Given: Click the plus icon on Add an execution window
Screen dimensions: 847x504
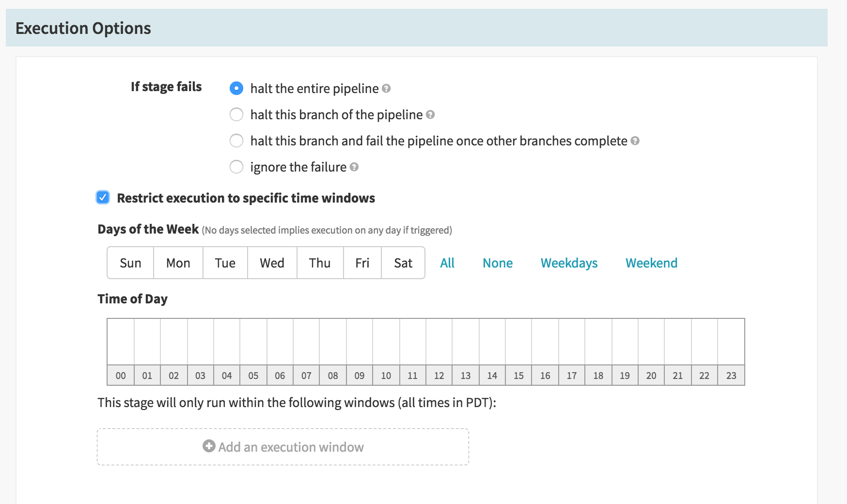Looking at the screenshot, I should point(209,446).
